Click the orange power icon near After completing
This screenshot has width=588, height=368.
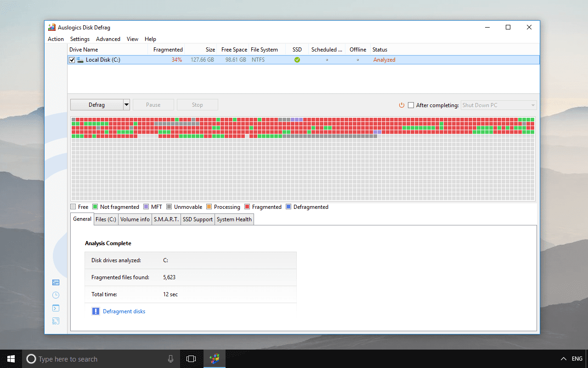click(x=401, y=105)
